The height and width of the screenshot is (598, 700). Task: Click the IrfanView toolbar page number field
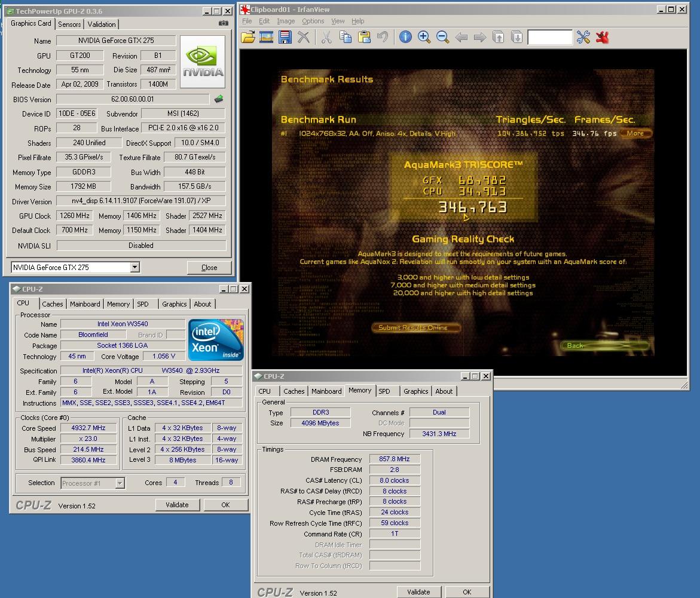[550, 37]
